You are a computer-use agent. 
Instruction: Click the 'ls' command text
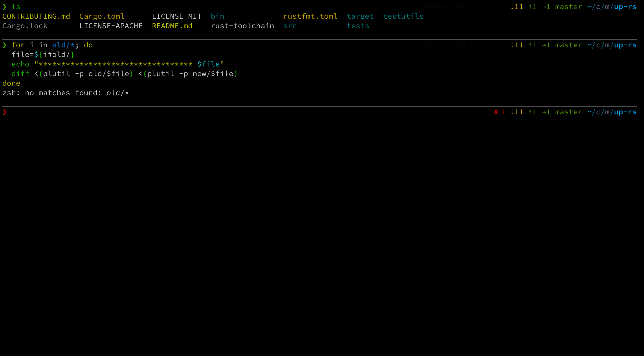tap(16, 7)
